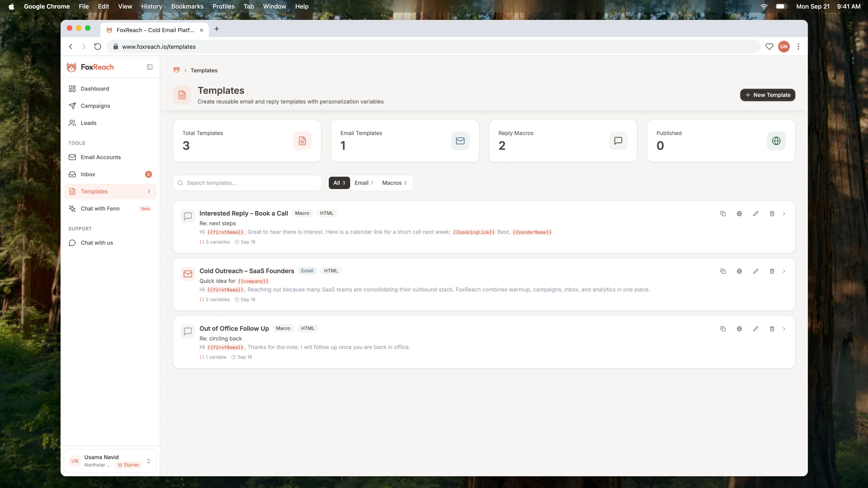This screenshot has height=488, width=868.
Task: Go back to the previous page
Action: coord(71,46)
